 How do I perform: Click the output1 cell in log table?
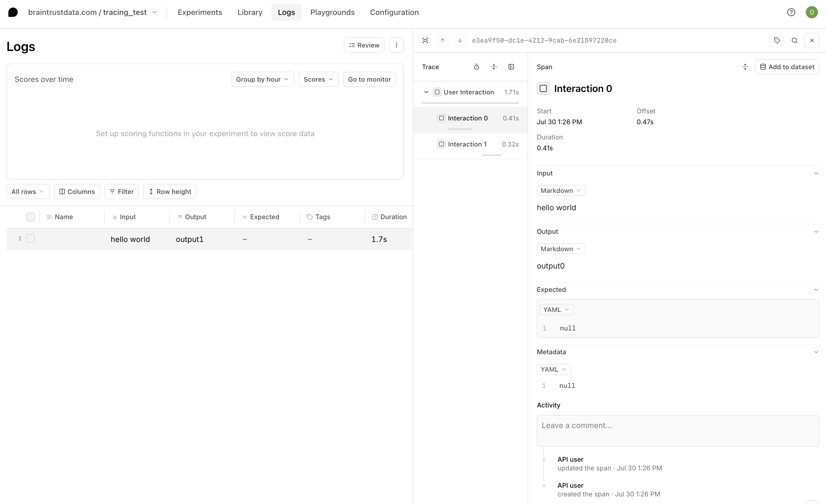[190, 239]
